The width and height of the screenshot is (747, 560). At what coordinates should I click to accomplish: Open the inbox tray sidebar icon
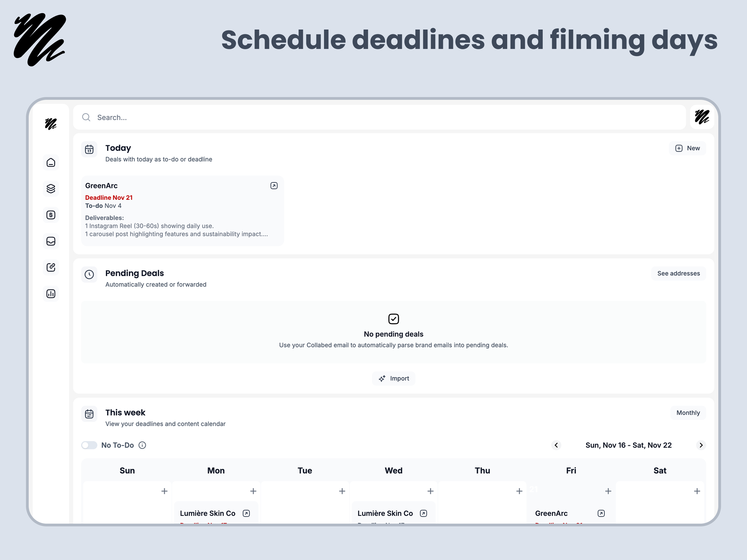tap(51, 241)
